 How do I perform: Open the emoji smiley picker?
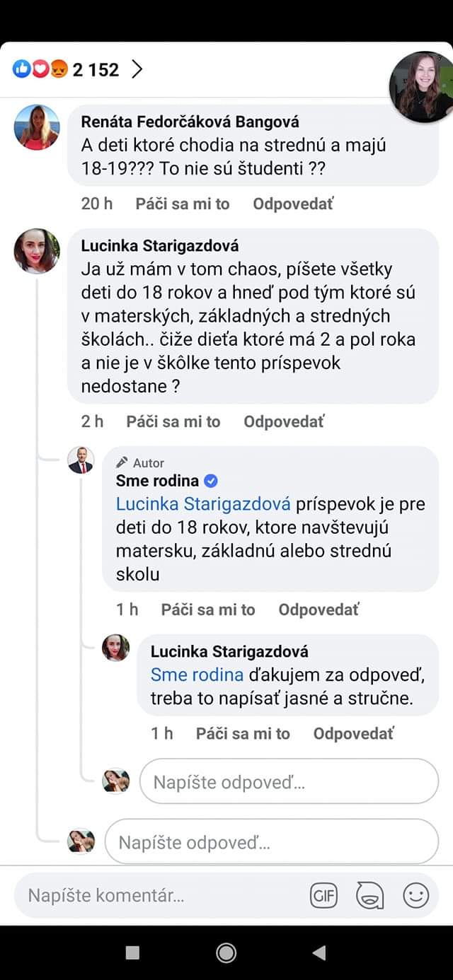coord(415,896)
